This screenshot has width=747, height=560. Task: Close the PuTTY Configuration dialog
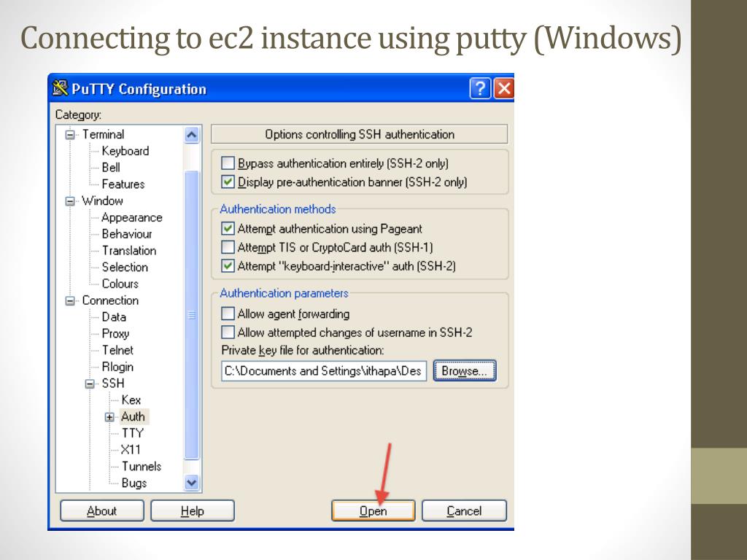[503, 88]
